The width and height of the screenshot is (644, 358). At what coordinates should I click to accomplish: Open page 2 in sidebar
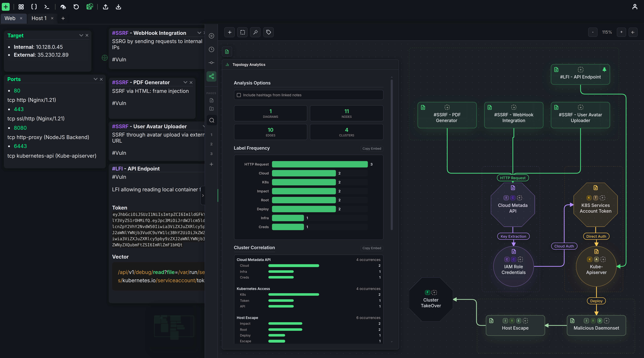point(211,144)
